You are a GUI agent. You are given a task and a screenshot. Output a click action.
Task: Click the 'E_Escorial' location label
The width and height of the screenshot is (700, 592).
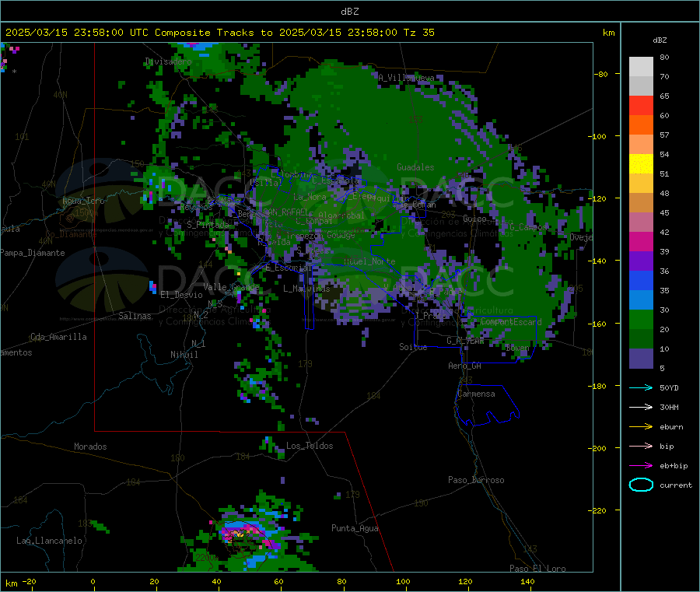(x=289, y=268)
